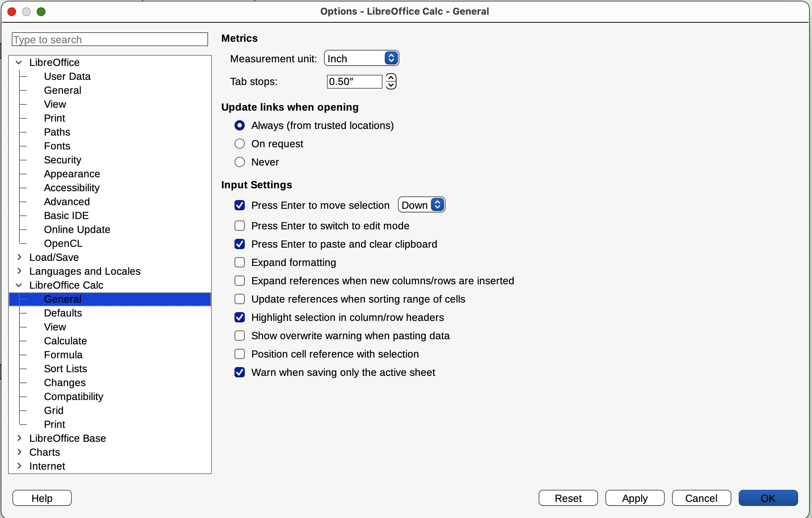Expand the Languages and Locales node

[x=19, y=271]
